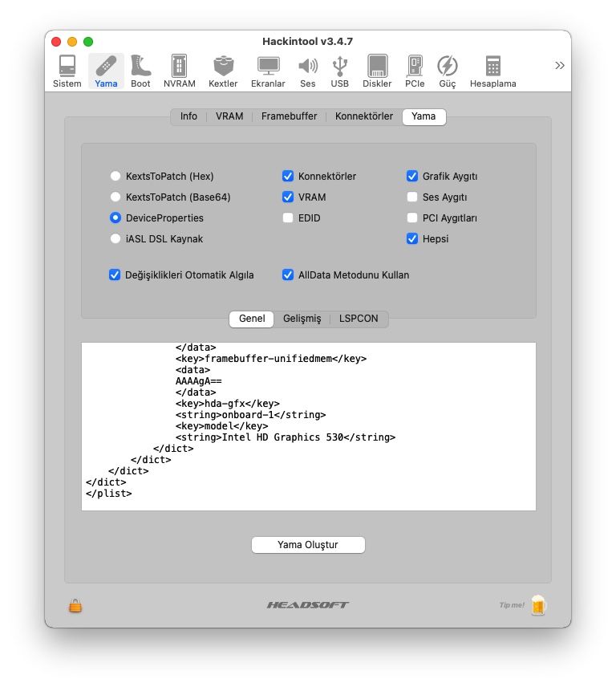Click the framebuffer-unifiedmem key line
616x687 pixels.
pyautogui.click(x=271, y=359)
